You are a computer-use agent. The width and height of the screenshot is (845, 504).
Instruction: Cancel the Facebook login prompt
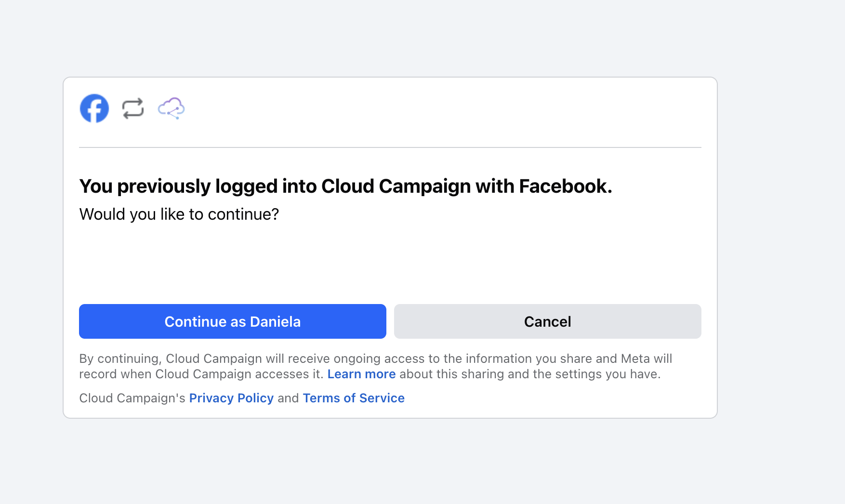click(x=548, y=321)
